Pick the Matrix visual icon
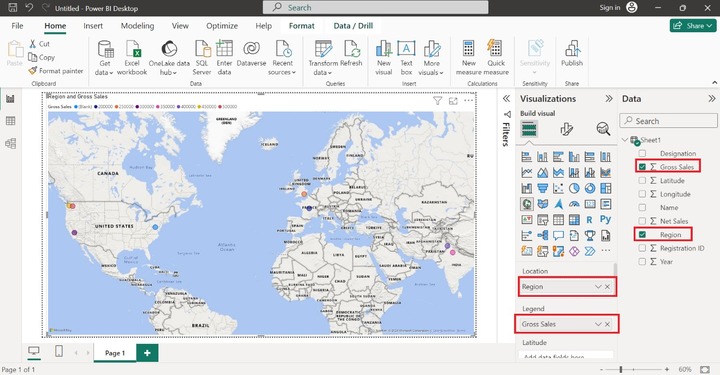Image resolution: width=720 pixels, height=375 pixels. [574, 220]
